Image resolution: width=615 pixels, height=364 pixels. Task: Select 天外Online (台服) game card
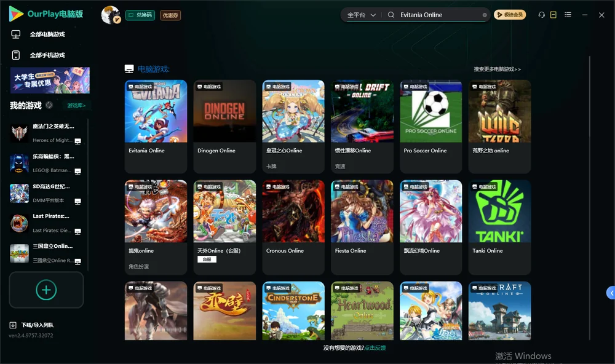click(224, 227)
